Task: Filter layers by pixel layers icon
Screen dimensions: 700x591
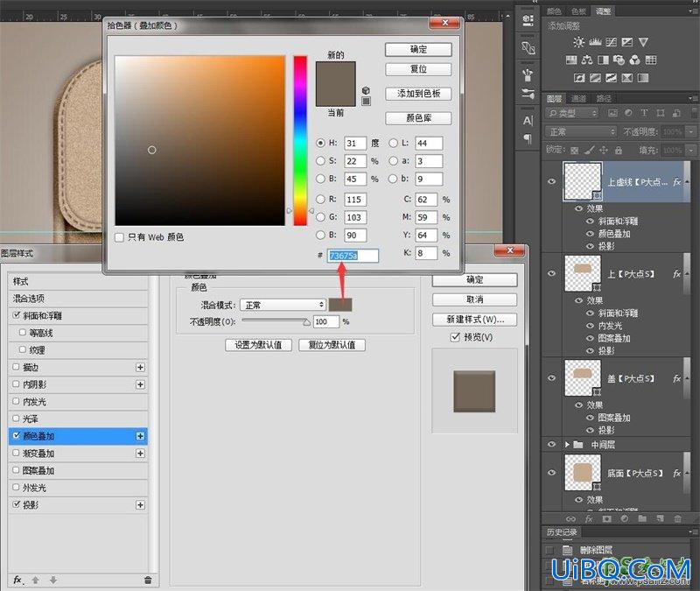Action: (x=612, y=114)
